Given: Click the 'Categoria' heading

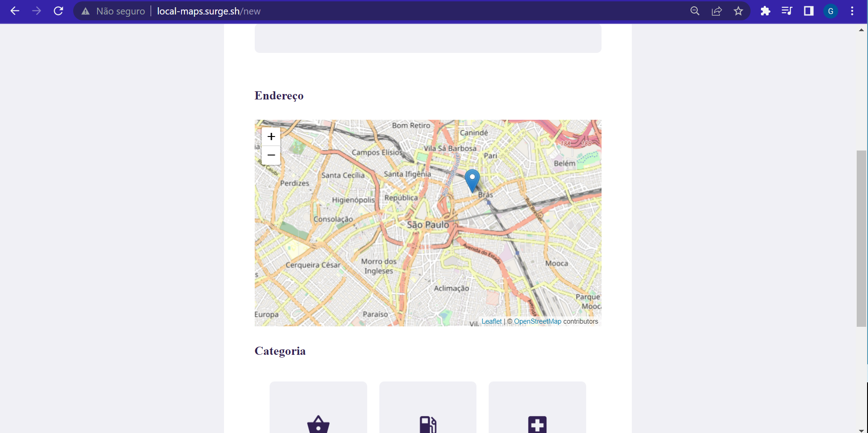Looking at the screenshot, I should coord(280,351).
